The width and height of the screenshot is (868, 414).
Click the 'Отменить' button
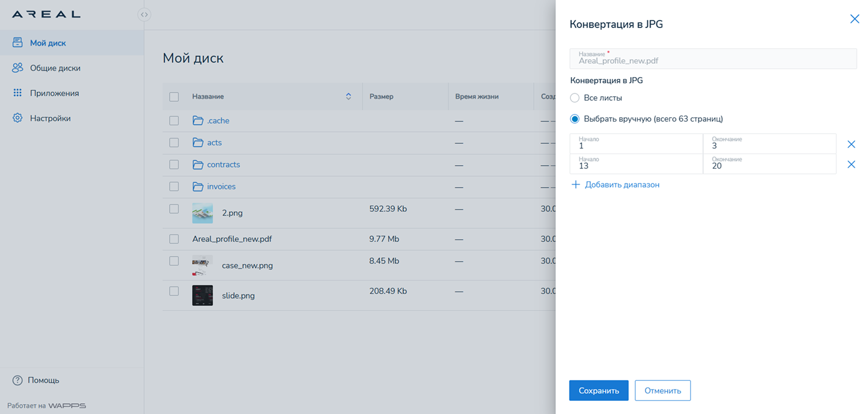[663, 391]
